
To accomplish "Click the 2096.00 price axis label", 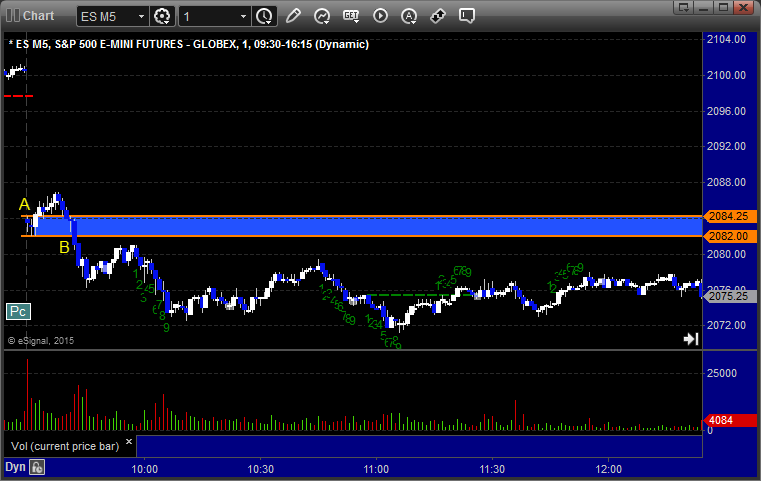I will coord(726,111).
